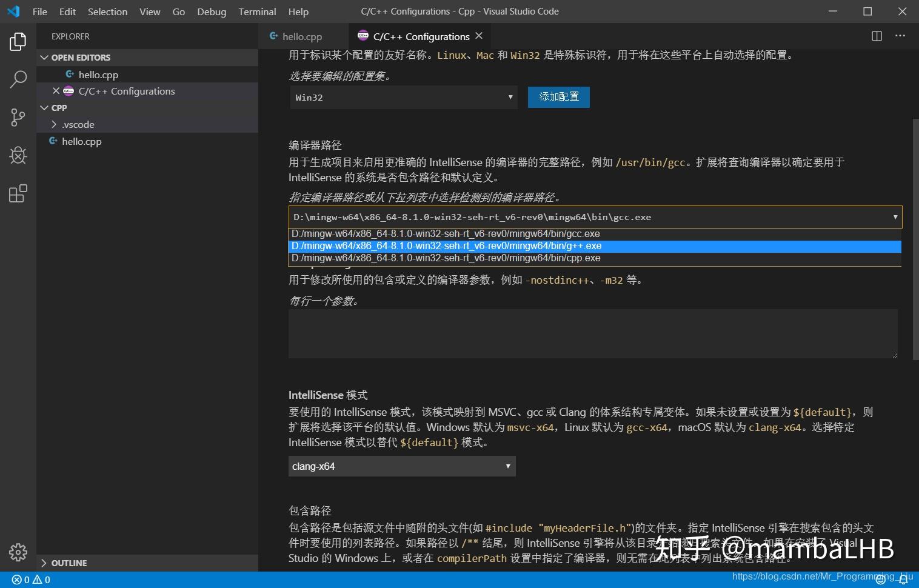Open the Manage gear icon
The image size is (919, 588).
pos(18,552)
